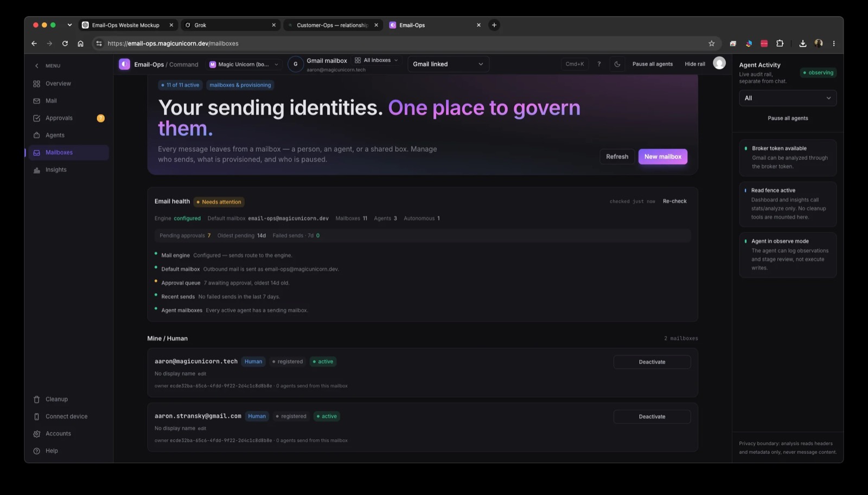Click the question mark help icon in top bar

click(599, 64)
